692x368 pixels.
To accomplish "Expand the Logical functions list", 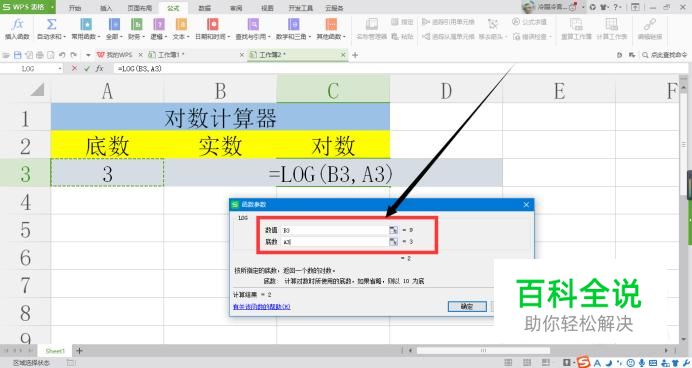I will (x=159, y=28).
